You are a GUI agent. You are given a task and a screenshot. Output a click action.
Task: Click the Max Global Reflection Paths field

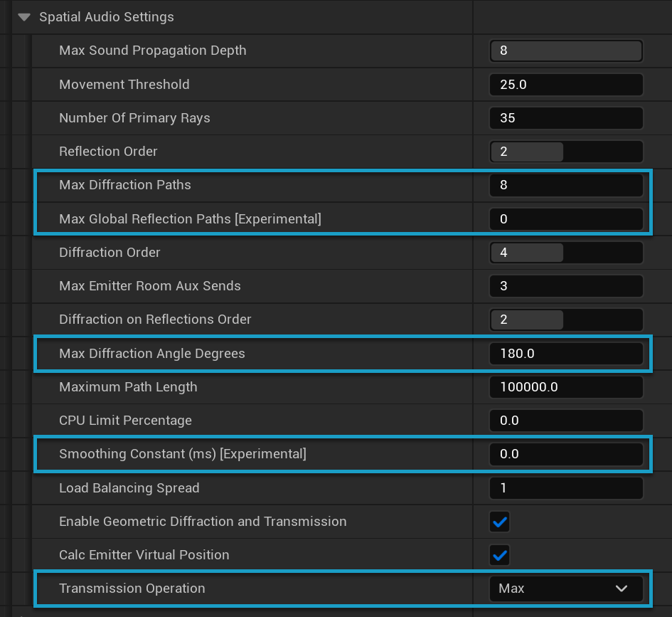coord(565,219)
